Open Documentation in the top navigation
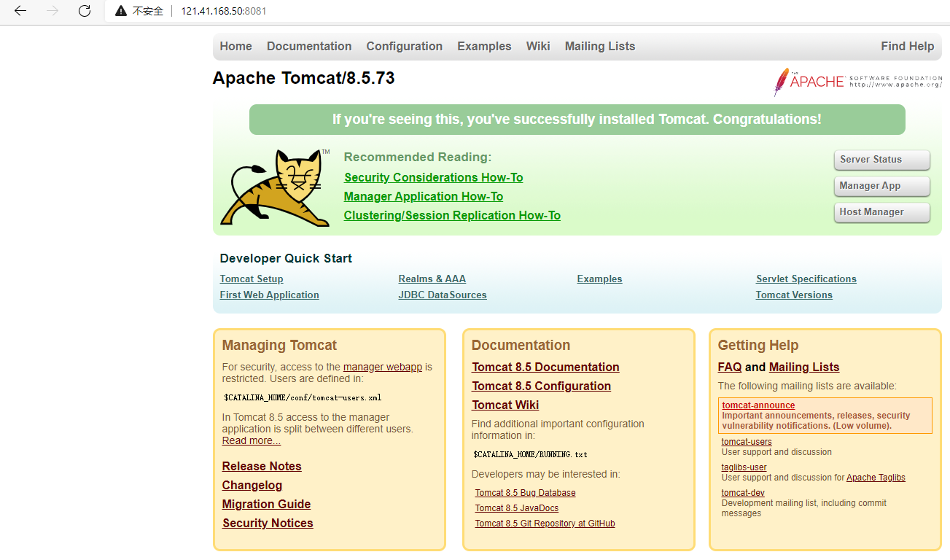The width and height of the screenshot is (950, 560). click(x=309, y=46)
